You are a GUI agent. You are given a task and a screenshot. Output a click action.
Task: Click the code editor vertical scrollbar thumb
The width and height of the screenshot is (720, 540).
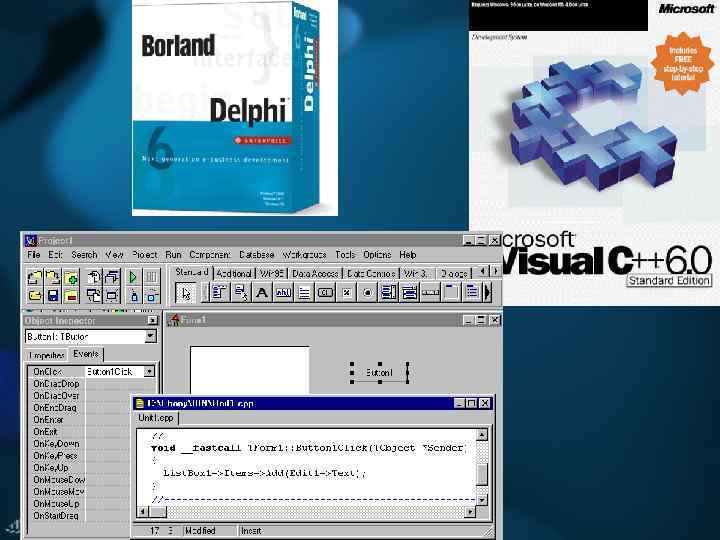[x=482, y=474]
